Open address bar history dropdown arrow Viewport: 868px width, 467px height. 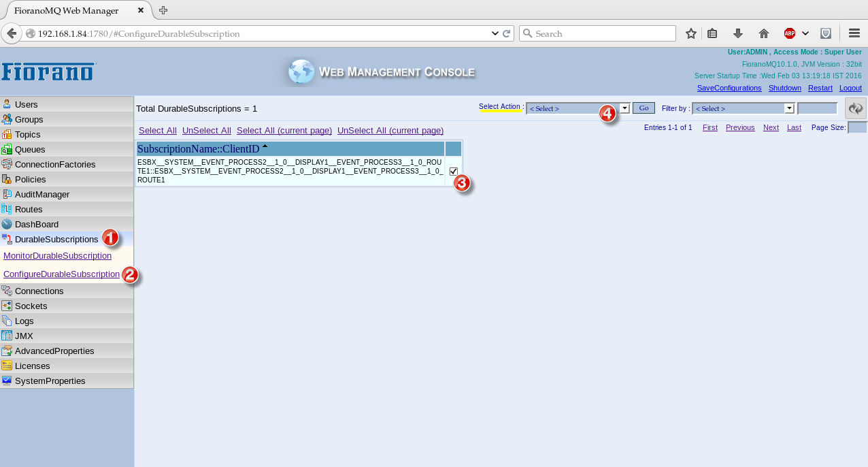[495, 33]
